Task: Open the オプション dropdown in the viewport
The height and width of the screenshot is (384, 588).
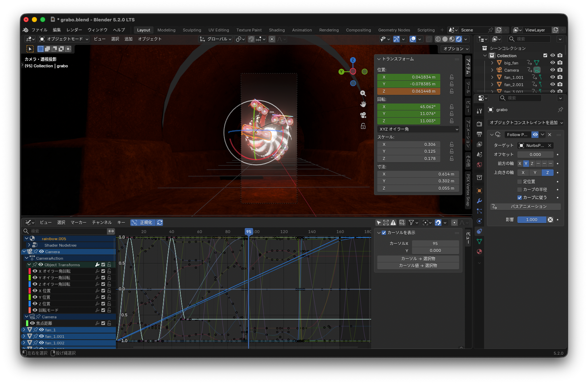Action: click(455, 48)
